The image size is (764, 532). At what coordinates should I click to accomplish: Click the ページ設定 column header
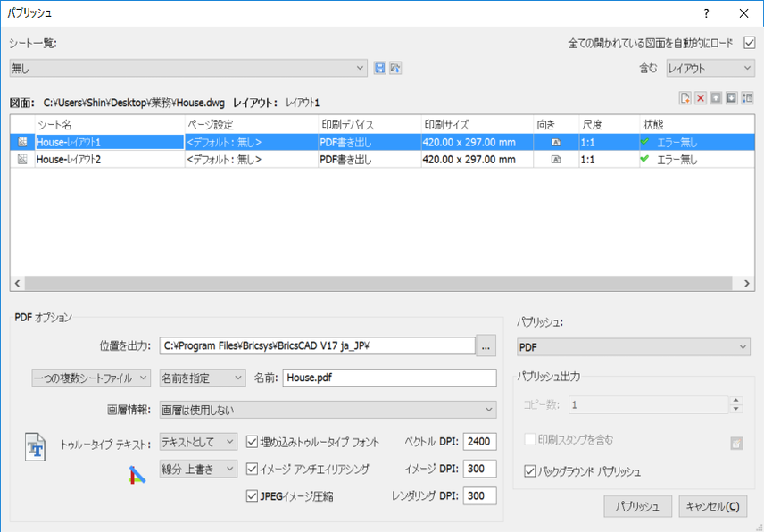click(252, 125)
